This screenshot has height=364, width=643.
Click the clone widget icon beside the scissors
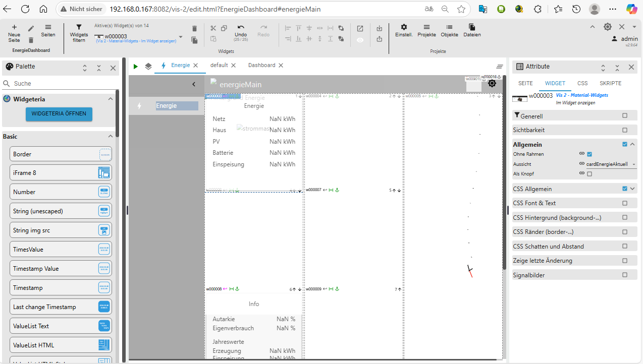point(224,28)
